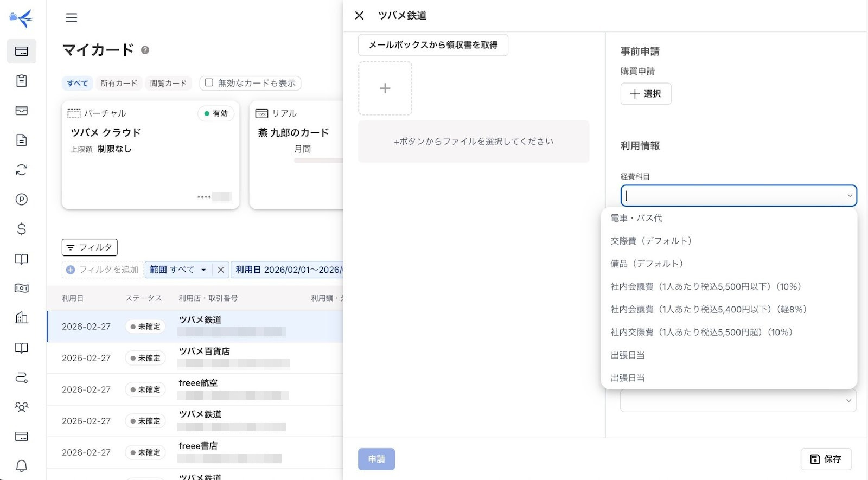
Task: Click the swallow logo icon in the sidebar
Action: click(21, 18)
